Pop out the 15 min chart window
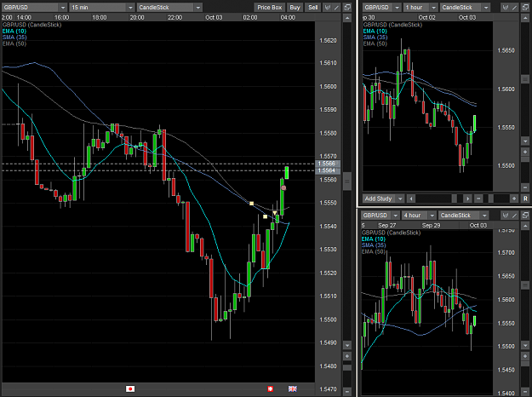 346,8
